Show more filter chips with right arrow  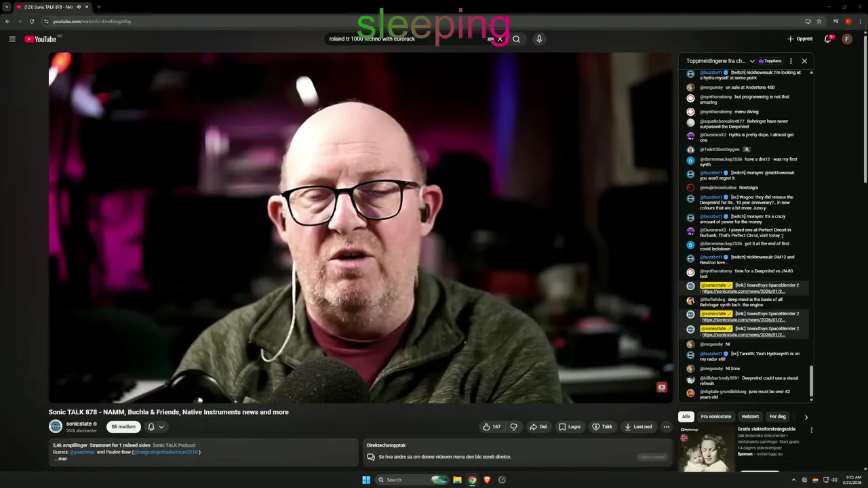(x=806, y=418)
